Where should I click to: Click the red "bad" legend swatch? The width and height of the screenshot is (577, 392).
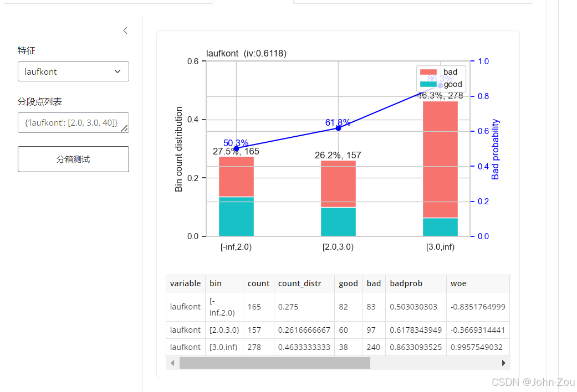[428, 72]
